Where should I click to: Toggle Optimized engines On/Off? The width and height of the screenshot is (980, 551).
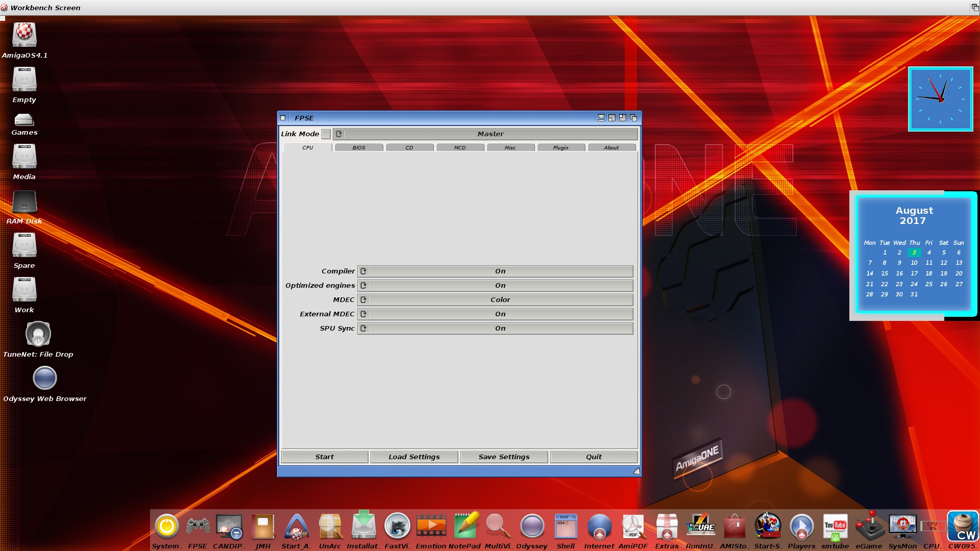click(x=364, y=285)
